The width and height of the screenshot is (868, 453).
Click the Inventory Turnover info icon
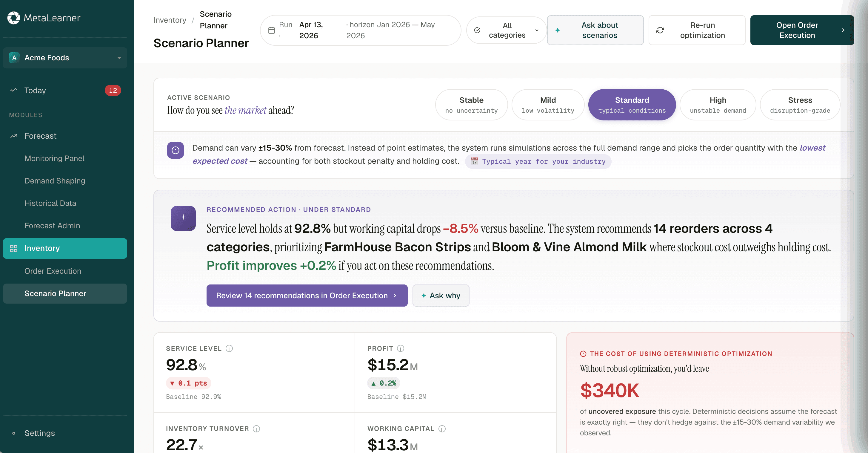[256, 429]
